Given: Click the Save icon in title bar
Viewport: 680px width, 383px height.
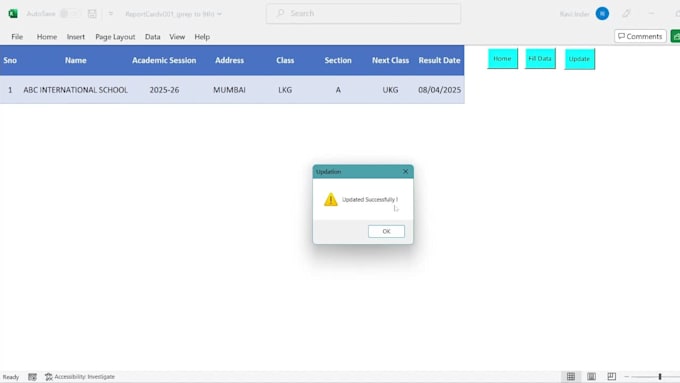Looking at the screenshot, I should pos(92,13).
